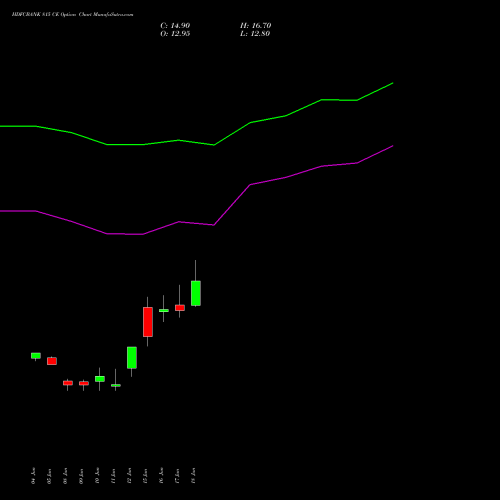This screenshot has height=500, width=500.
Task: Click the 04 Jun date label
Action: pyautogui.click(x=33, y=476)
